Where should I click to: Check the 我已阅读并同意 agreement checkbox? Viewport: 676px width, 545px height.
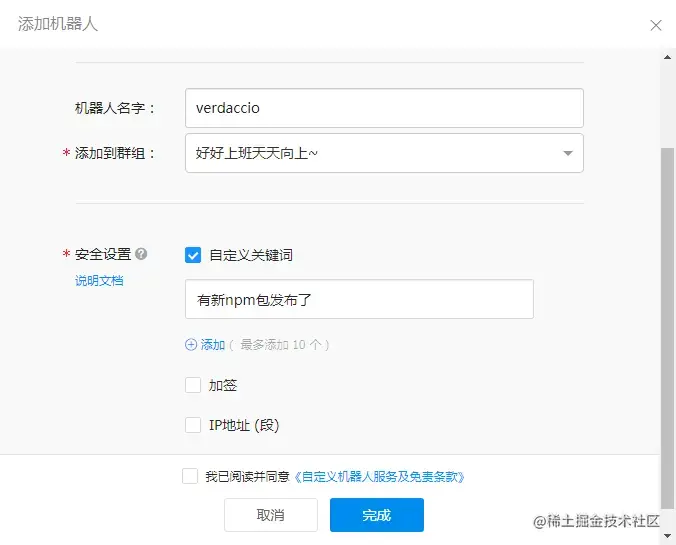click(190, 476)
